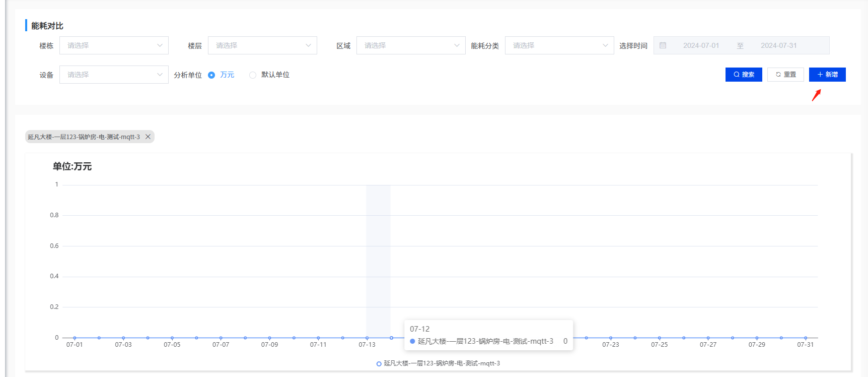This screenshot has width=868, height=377.
Task: Click the 新增 button
Action: click(827, 75)
